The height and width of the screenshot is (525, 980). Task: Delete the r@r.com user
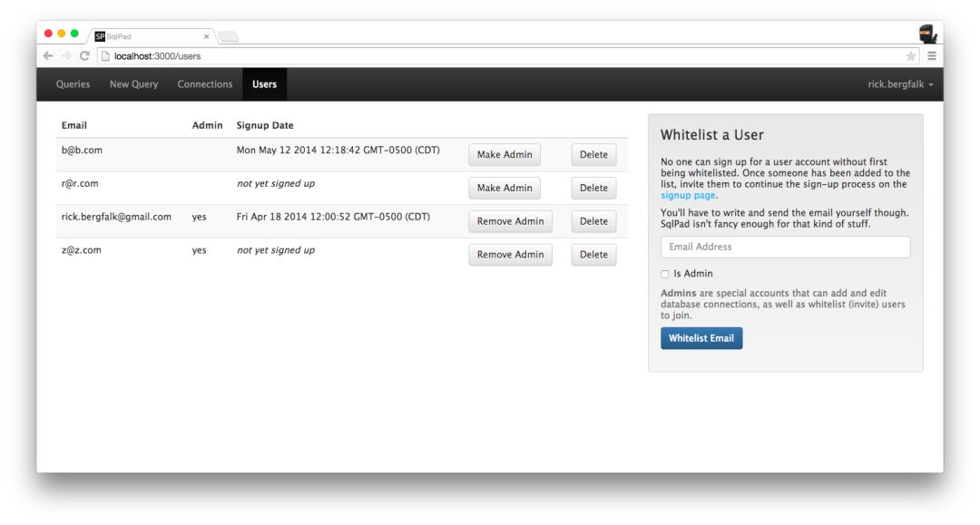pyautogui.click(x=593, y=188)
